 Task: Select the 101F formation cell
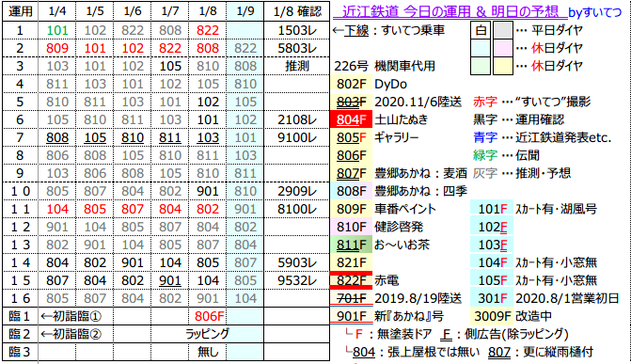pos(492,209)
